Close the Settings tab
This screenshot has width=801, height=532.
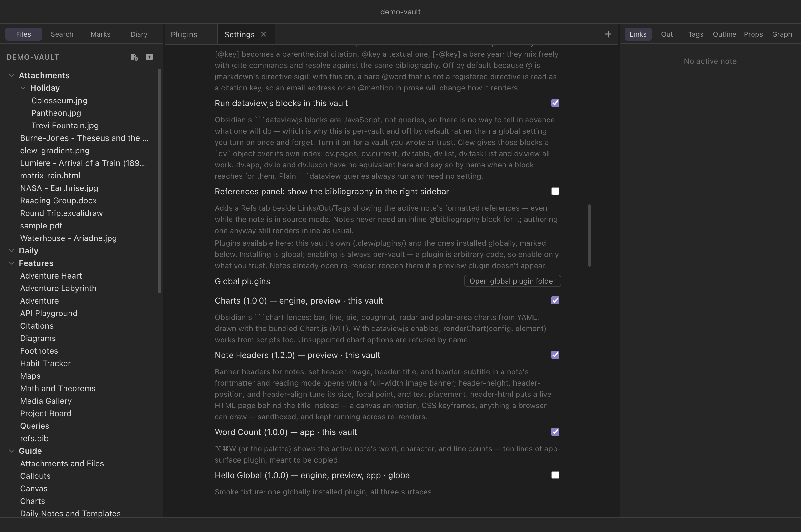(x=263, y=34)
